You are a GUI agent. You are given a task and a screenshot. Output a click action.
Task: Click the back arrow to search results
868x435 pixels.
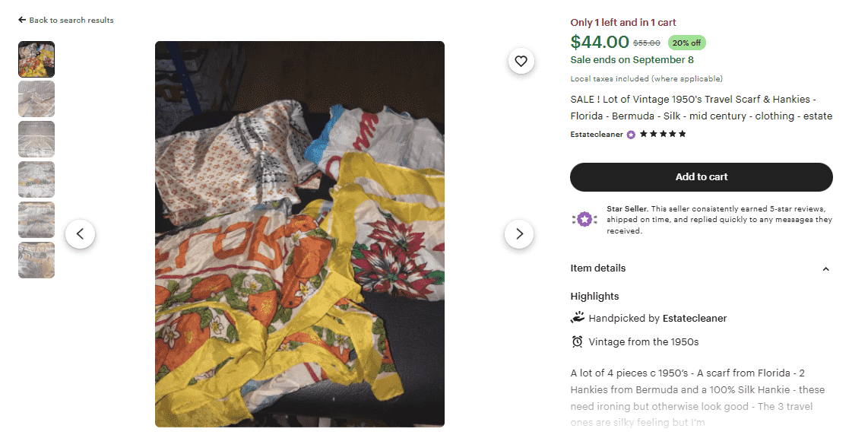(22, 20)
